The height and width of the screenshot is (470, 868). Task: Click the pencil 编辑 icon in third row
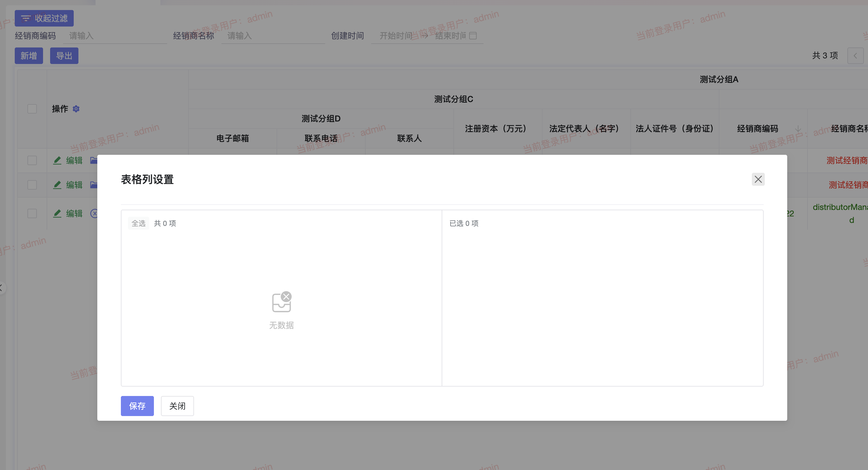pyautogui.click(x=57, y=213)
